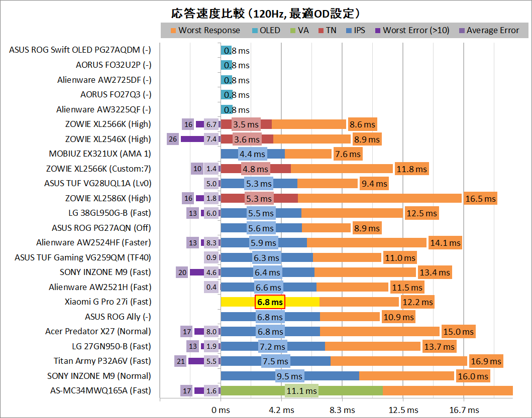The width and height of the screenshot is (532, 418).
Task: Click the 8.6 ms ZOWIE XL2566K High label
Action: click(362, 124)
